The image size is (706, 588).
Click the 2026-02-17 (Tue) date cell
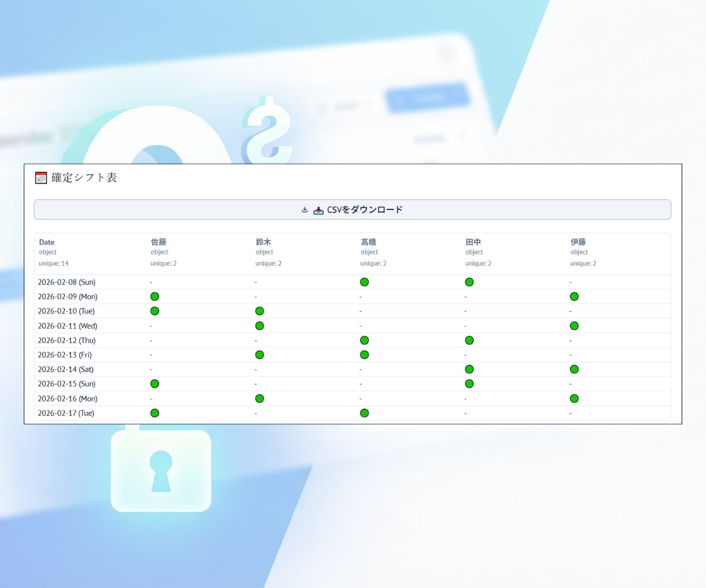coord(66,413)
